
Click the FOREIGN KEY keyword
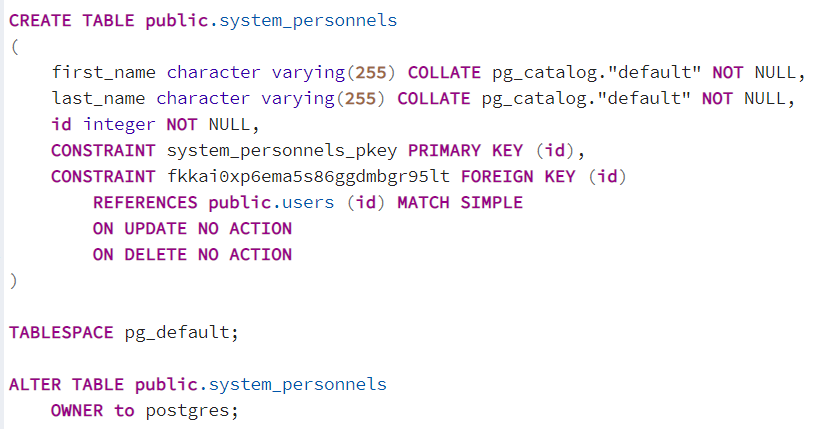[518, 177]
